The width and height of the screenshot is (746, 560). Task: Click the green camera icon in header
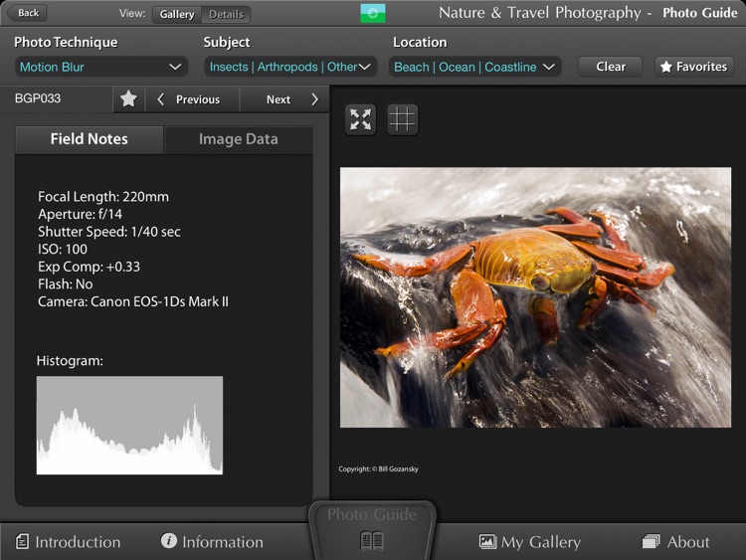pos(373,13)
